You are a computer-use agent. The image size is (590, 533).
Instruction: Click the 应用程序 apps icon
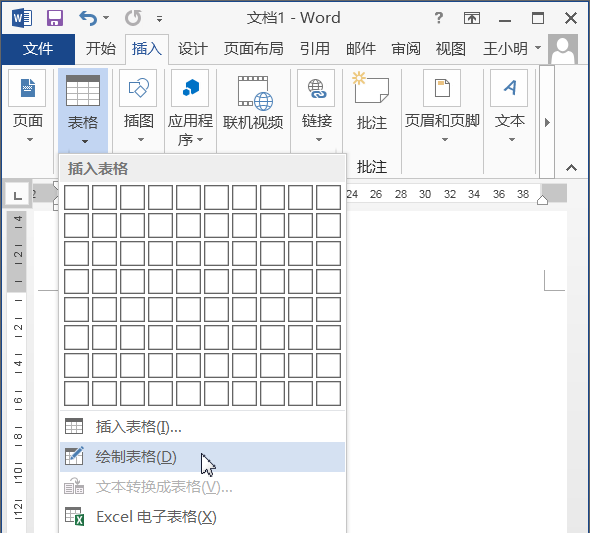[x=190, y=88]
